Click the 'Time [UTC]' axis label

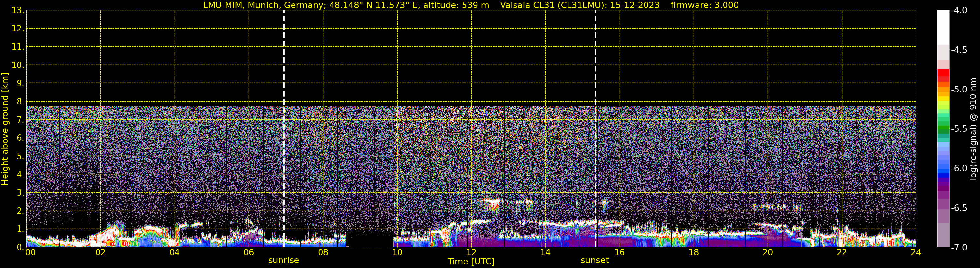pyautogui.click(x=471, y=262)
